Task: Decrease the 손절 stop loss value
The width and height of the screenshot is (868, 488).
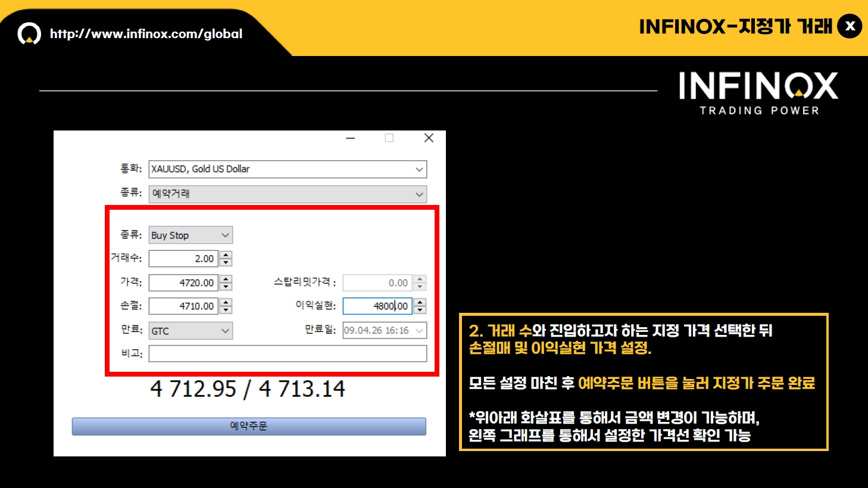Action: pos(226,310)
